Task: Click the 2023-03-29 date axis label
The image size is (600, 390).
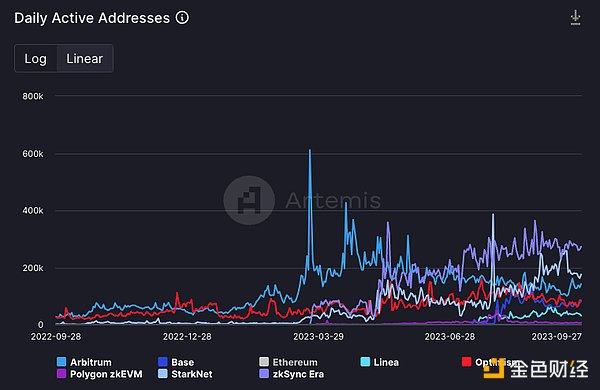Action: pos(318,337)
